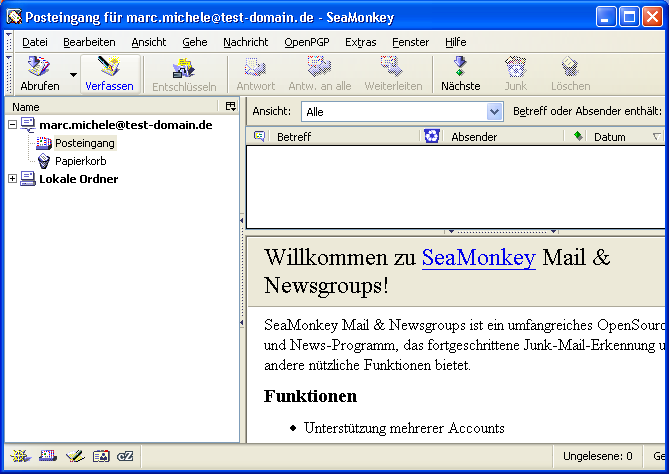Click the Datum sort direction arrow
The height and width of the screenshot is (474, 669).
coord(657,137)
